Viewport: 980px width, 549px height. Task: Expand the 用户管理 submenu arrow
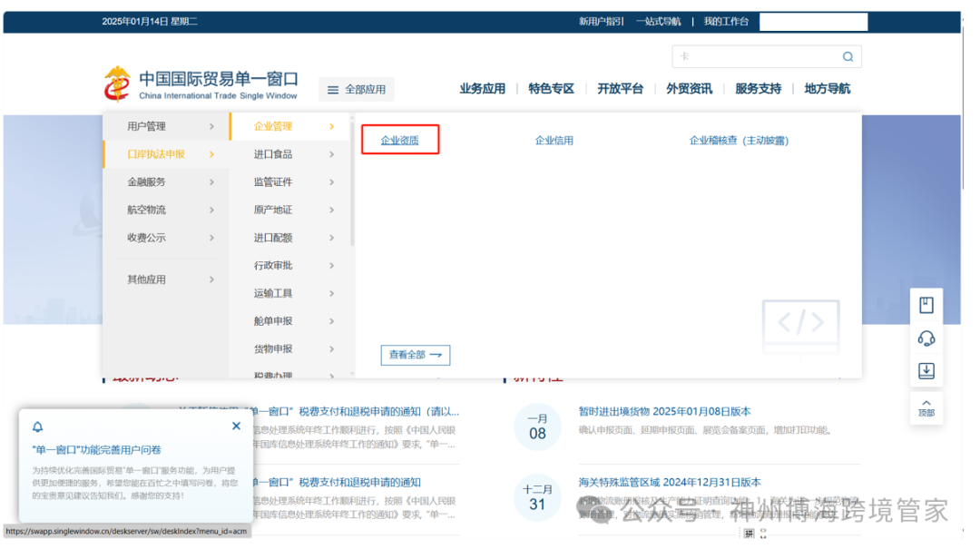(x=211, y=126)
